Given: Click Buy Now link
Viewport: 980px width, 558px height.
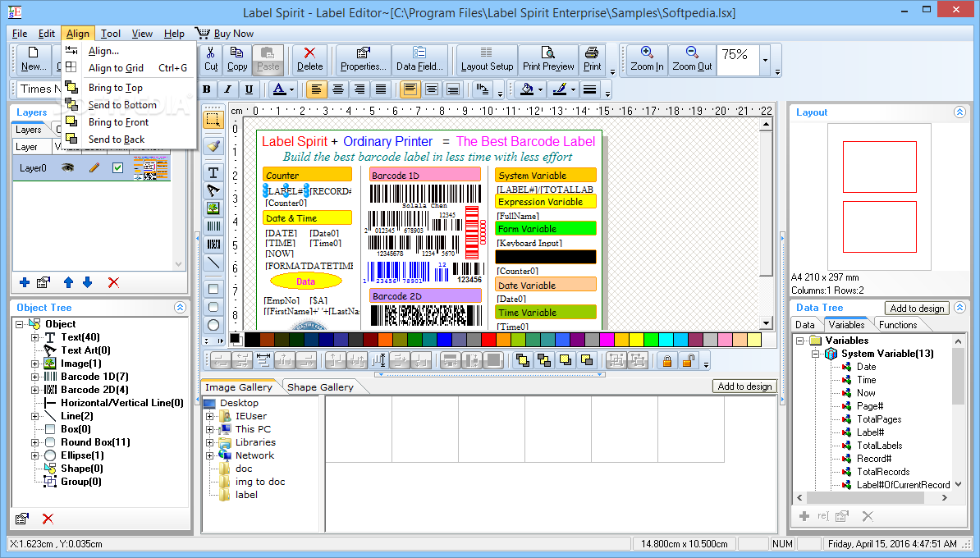Looking at the screenshot, I should point(225,34).
